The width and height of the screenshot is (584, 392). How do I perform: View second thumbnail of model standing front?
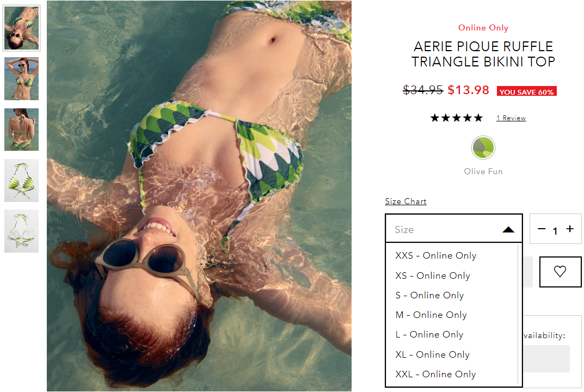coord(22,78)
